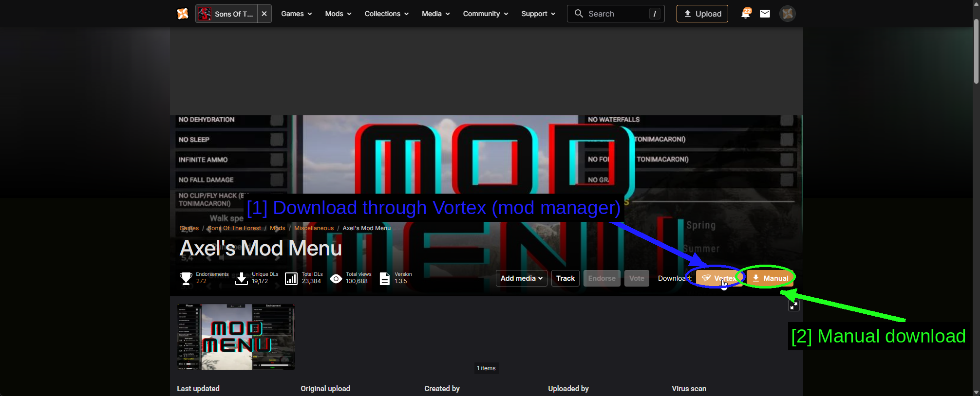
Task: Open the Collections menu
Action: point(386,14)
